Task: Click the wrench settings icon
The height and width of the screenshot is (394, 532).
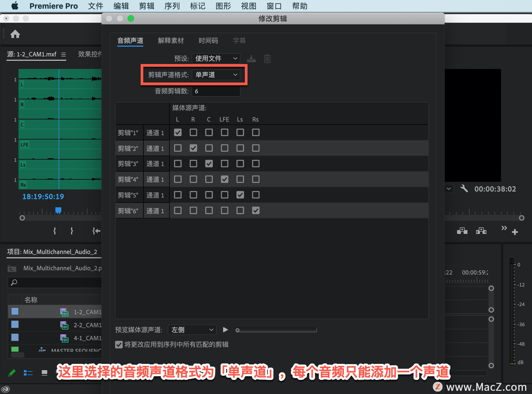Action: (464, 189)
